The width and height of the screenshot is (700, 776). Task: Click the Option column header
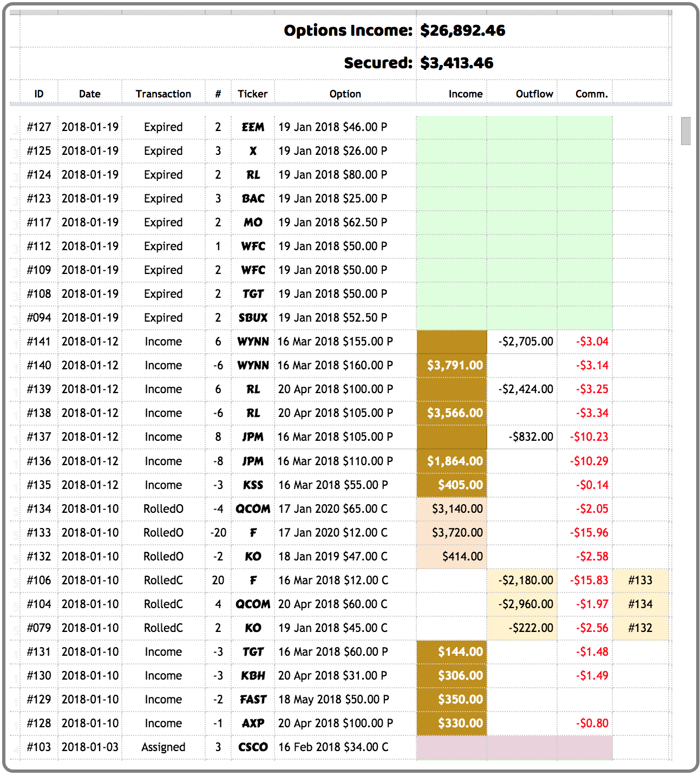pos(345,94)
